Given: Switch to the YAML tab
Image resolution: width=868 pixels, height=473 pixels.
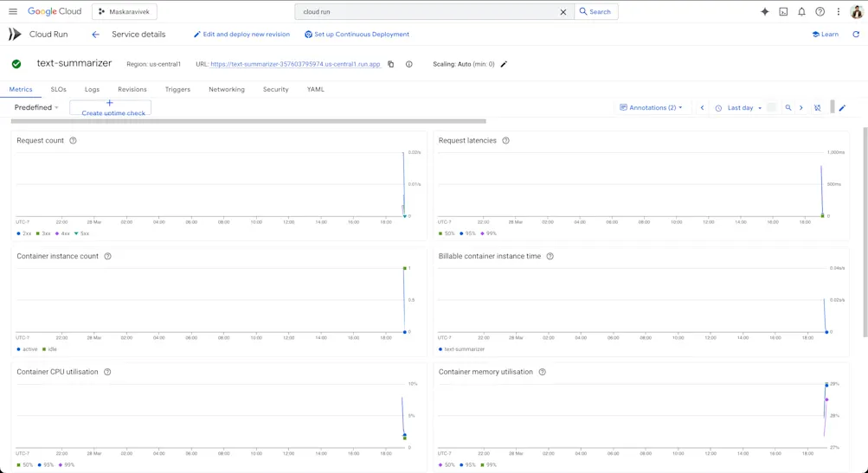Looking at the screenshot, I should click(316, 89).
